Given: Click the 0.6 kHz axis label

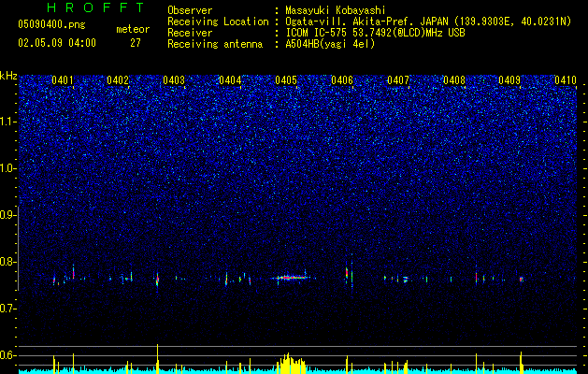Looking at the screenshot, I should [x=7, y=355].
